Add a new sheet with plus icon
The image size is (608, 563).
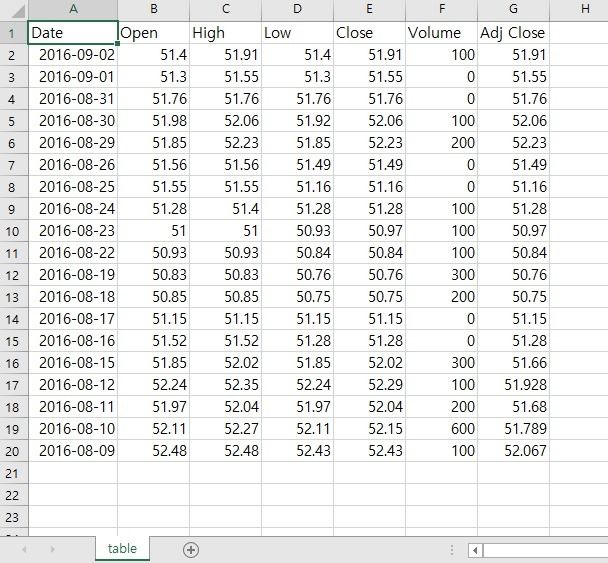191,549
